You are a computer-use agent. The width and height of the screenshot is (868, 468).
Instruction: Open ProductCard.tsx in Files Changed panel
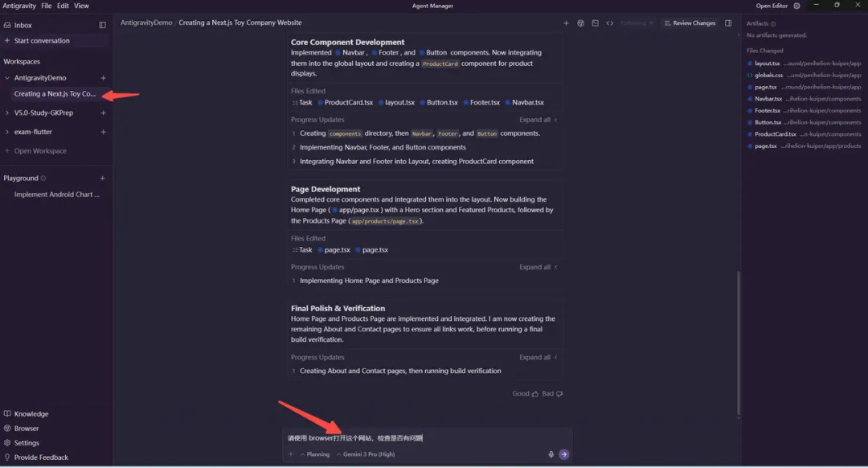pos(805,134)
